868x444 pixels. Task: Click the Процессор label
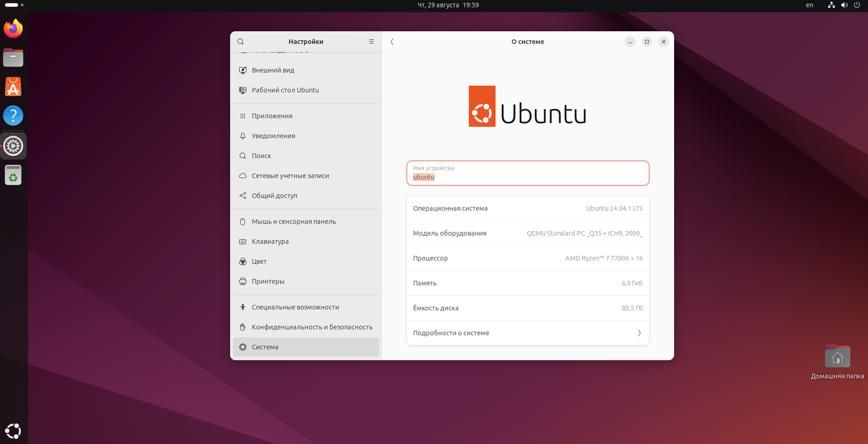(x=431, y=258)
